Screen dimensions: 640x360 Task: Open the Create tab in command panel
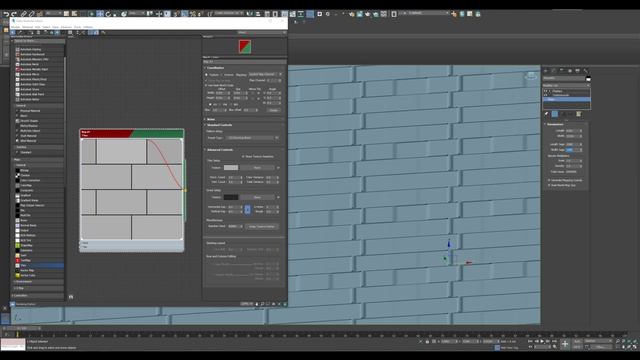click(546, 71)
